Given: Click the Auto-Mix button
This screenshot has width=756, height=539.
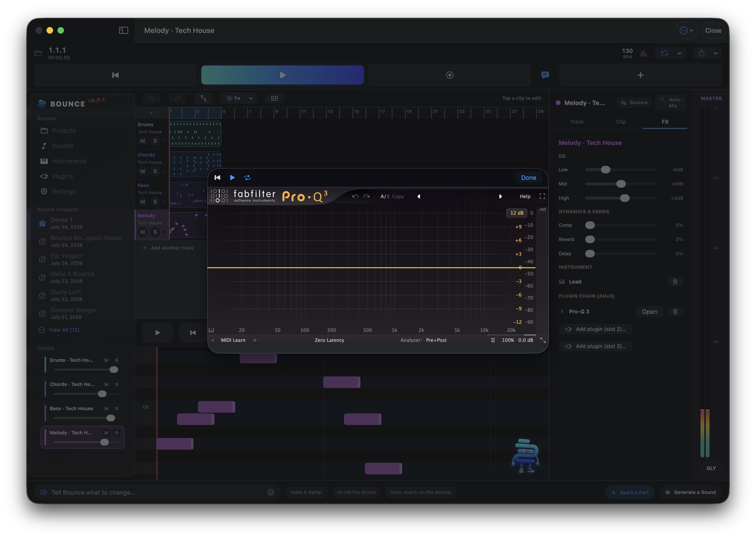Looking at the screenshot, I should 670,102.
